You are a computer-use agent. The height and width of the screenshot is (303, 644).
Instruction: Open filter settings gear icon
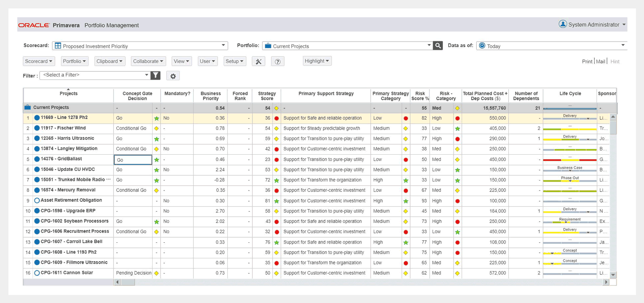pos(173,76)
